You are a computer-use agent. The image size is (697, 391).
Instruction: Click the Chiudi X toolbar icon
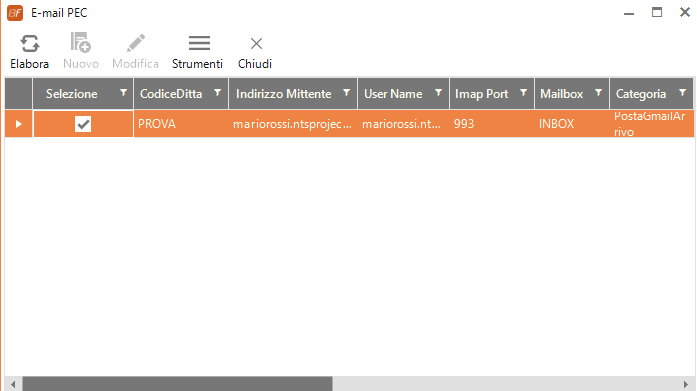tap(256, 44)
